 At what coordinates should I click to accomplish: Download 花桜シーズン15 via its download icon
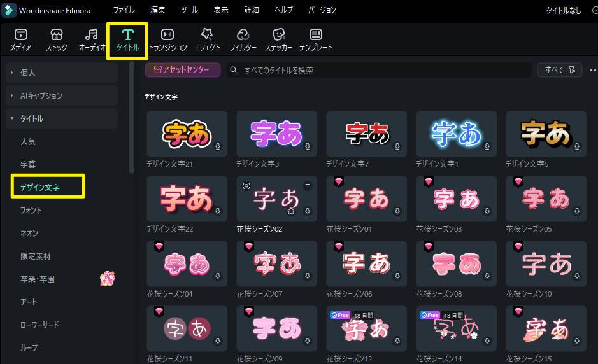click(577, 341)
